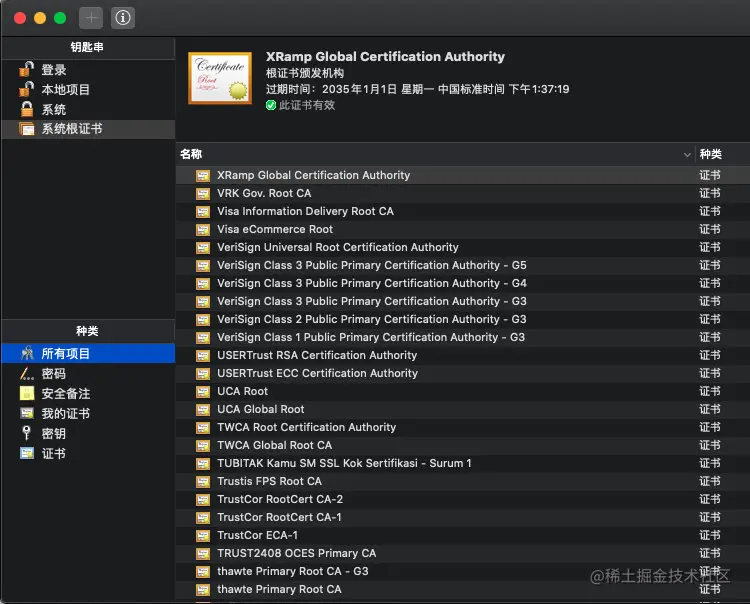750x604 pixels.
Task: Choose the 证书 category icon
Action: [27, 453]
